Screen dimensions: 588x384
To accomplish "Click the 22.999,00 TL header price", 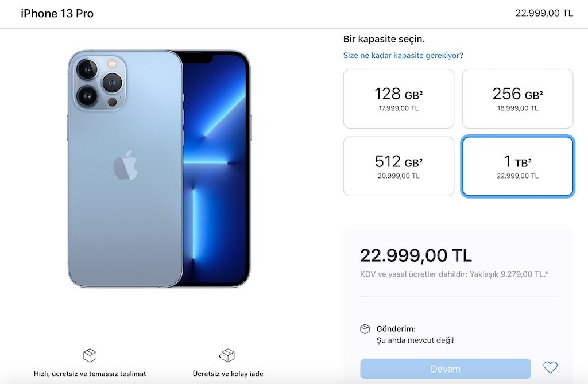I will click(x=544, y=14).
